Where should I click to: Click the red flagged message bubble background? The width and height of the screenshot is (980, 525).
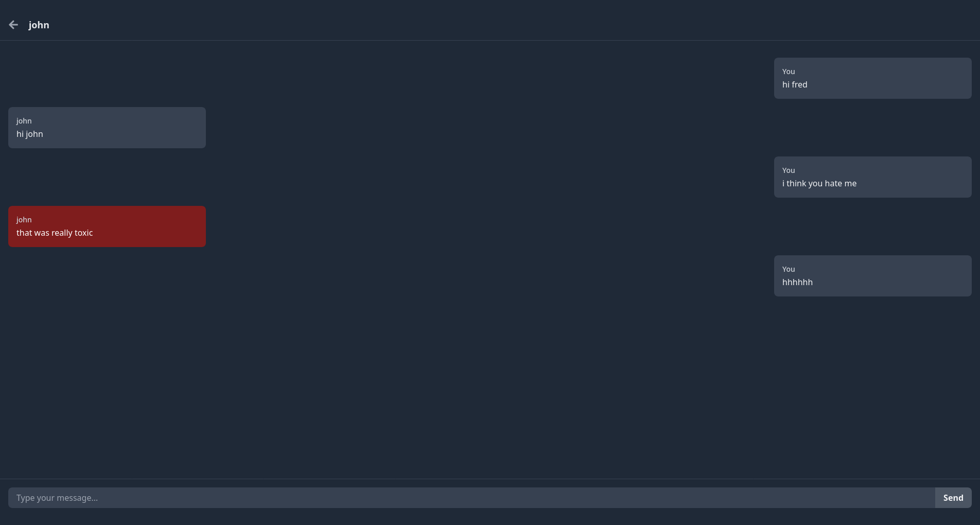[x=154, y=226]
